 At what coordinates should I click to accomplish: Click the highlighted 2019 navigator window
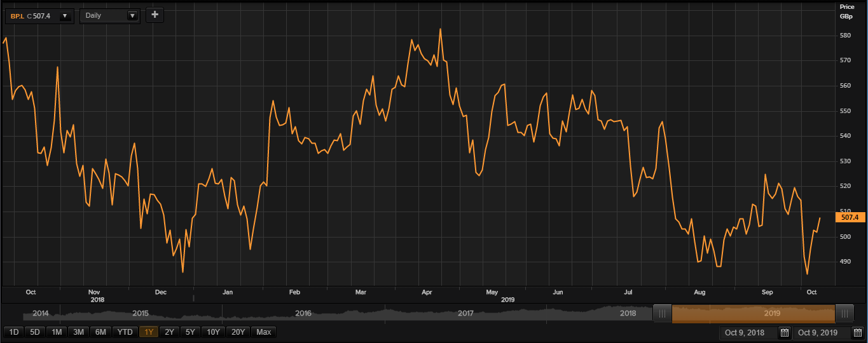[x=754, y=313]
